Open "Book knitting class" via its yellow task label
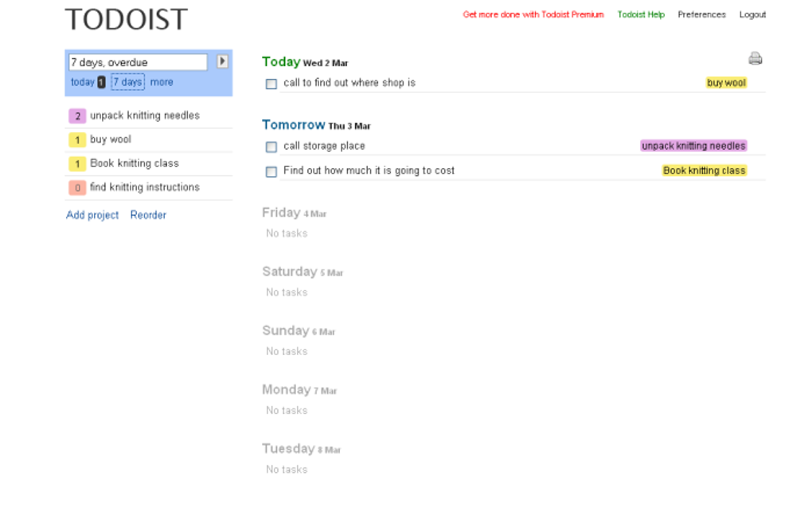Screen dimensions: 812x508 705,170
